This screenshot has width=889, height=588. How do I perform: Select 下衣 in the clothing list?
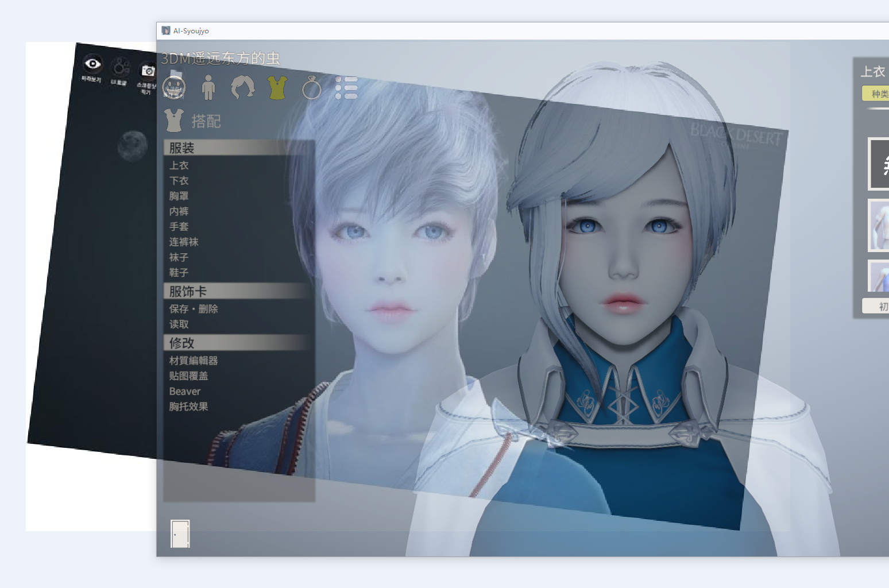[179, 181]
